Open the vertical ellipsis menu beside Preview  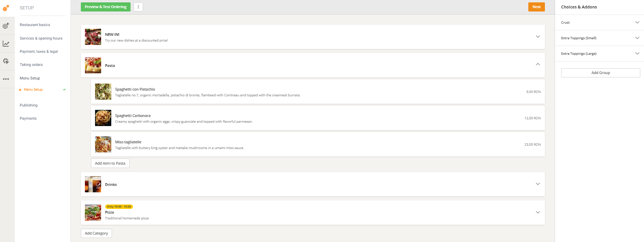click(138, 7)
